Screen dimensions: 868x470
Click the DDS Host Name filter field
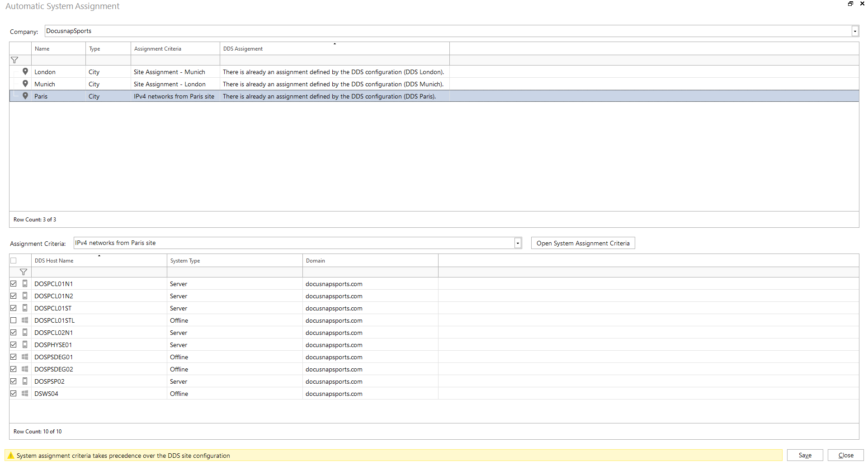[99, 272]
